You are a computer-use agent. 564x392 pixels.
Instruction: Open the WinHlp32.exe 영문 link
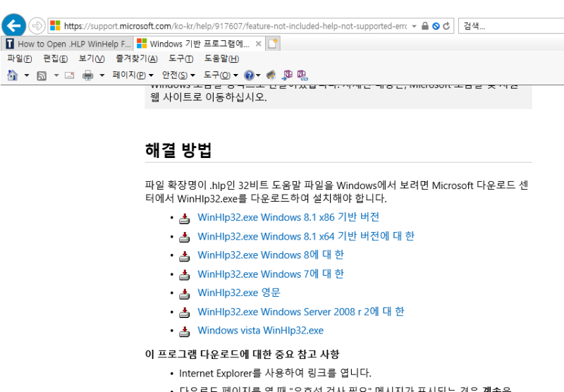pyautogui.click(x=239, y=293)
